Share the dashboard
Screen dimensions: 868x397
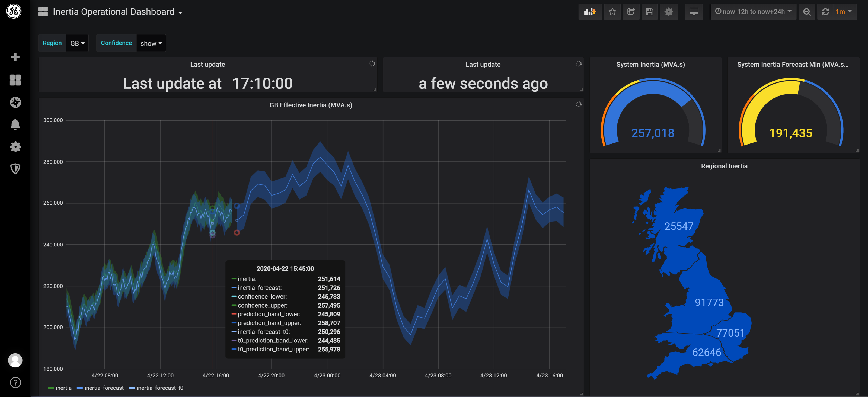pyautogui.click(x=631, y=11)
